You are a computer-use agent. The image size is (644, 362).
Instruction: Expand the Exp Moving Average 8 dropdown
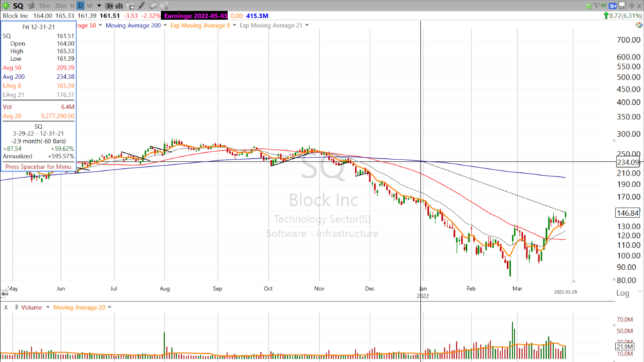(234, 25)
